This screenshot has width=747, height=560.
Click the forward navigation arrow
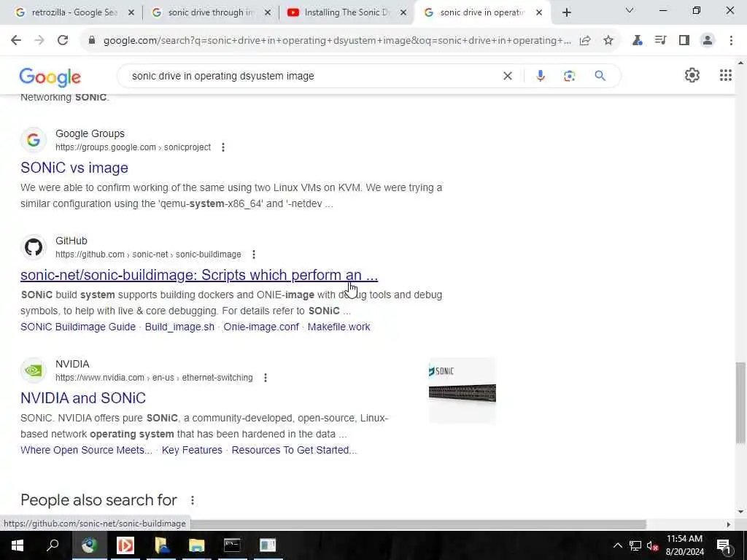click(x=39, y=41)
